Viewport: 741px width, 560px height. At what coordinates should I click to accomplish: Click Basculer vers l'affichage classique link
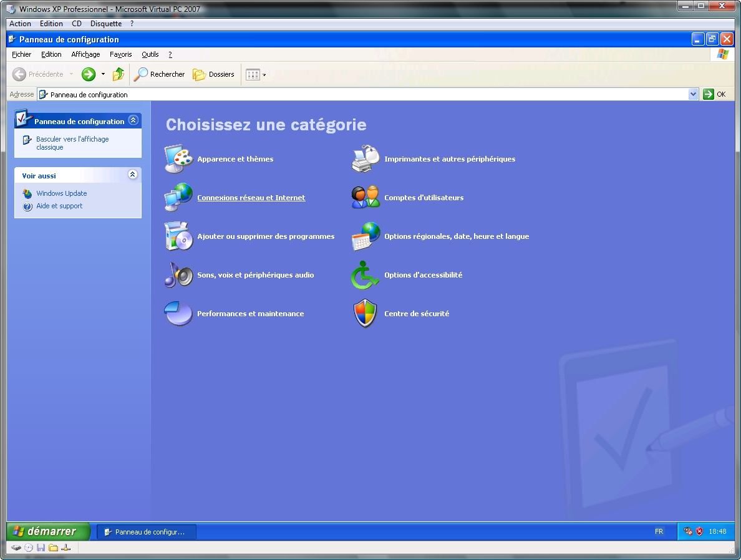[x=72, y=143]
